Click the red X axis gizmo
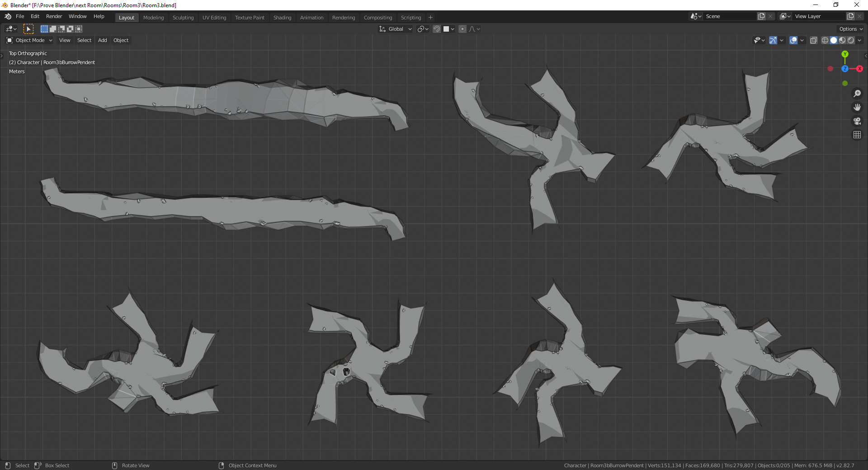 pos(859,69)
